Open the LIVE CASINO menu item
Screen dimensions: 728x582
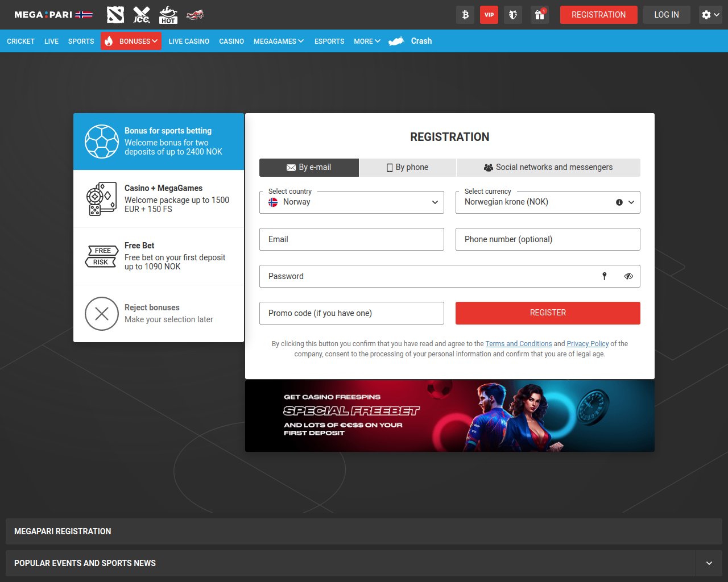[x=189, y=41]
